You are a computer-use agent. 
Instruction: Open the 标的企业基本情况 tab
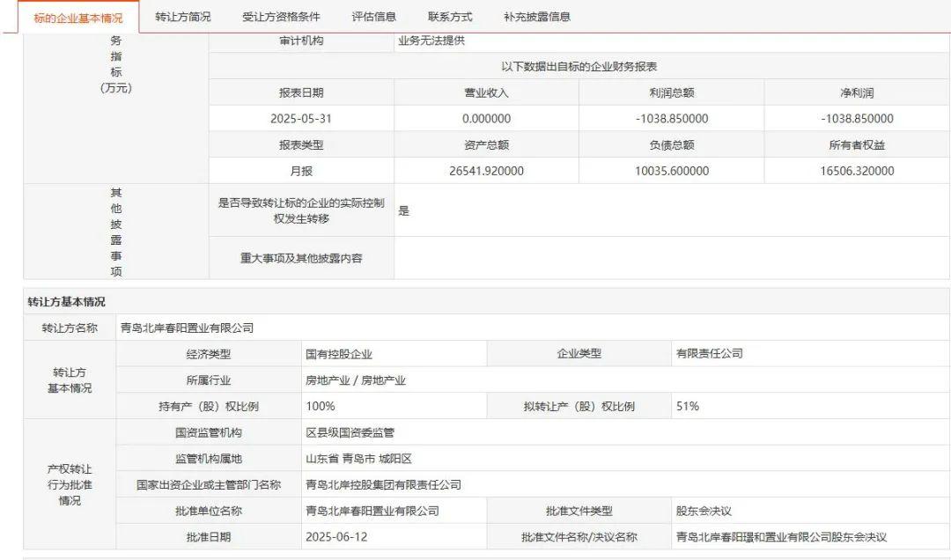coord(78,18)
